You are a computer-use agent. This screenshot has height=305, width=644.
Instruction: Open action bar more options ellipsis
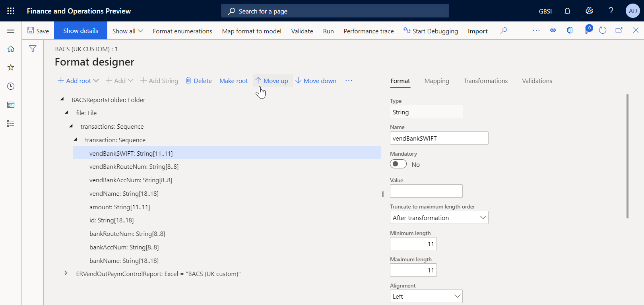(x=536, y=31)
